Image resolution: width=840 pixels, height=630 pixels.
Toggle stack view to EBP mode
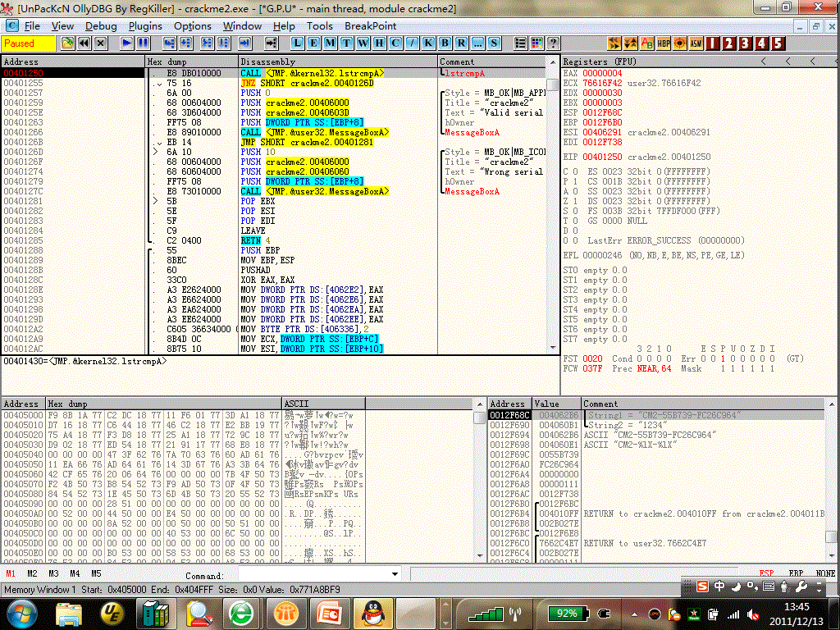[796, 573]
